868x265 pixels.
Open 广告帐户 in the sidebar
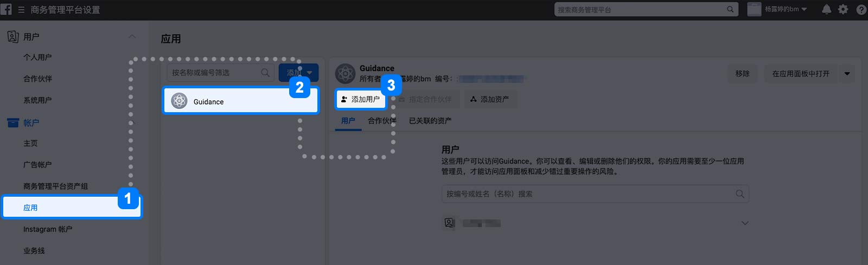(37, 164)
